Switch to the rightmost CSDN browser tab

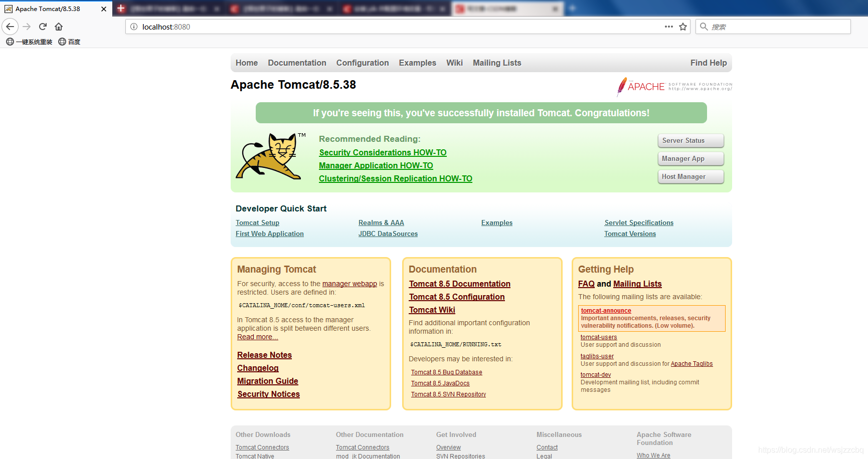506,8
